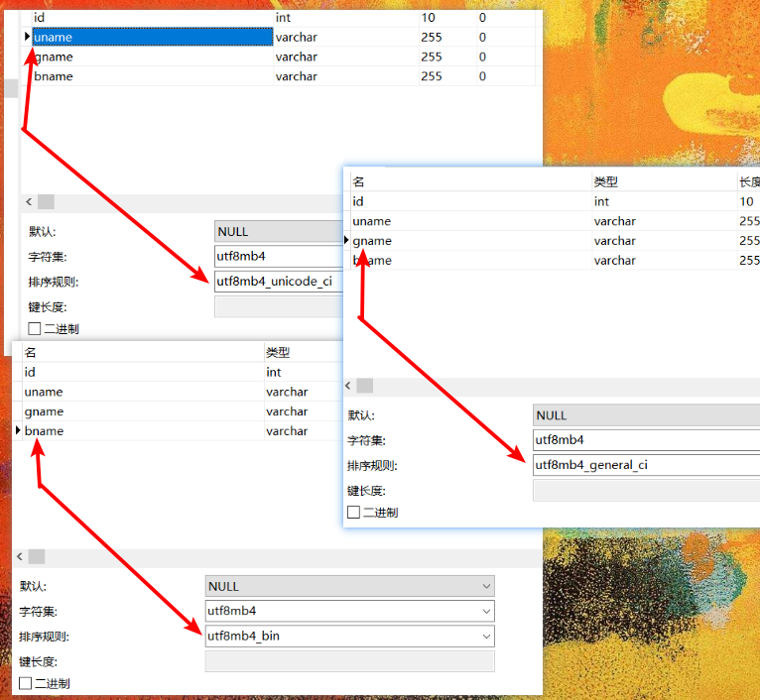Click the utf8mb4_general_ci collation field
The height and width of the screenshot is (700, 760).
645,465
